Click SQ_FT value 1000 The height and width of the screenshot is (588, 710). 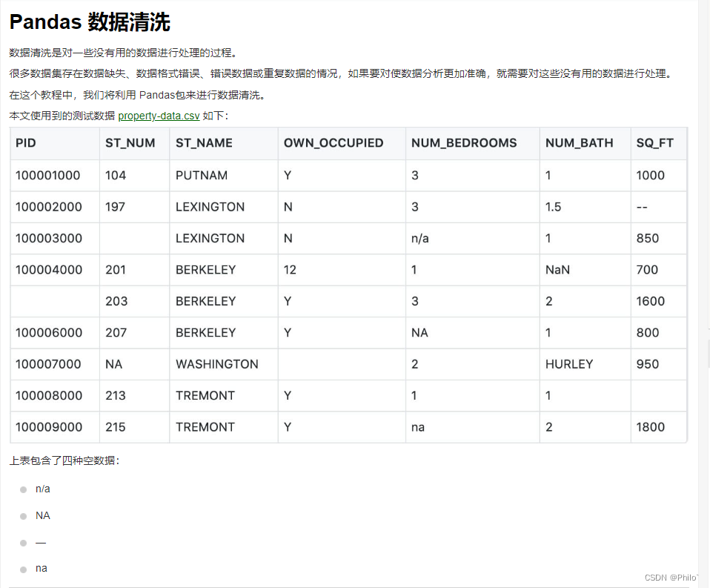(659, 175)
